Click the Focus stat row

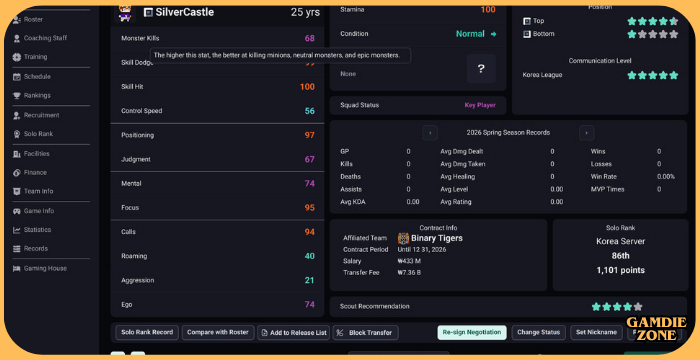217,208
